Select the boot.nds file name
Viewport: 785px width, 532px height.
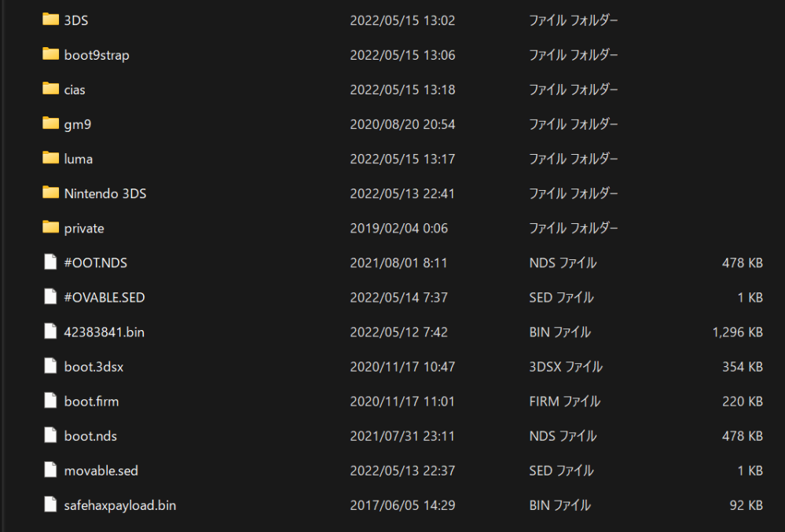90,436
